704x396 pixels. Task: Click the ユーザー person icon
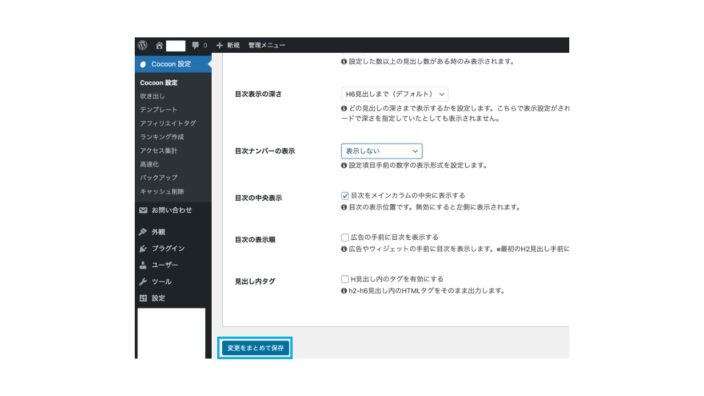point(143,265)
